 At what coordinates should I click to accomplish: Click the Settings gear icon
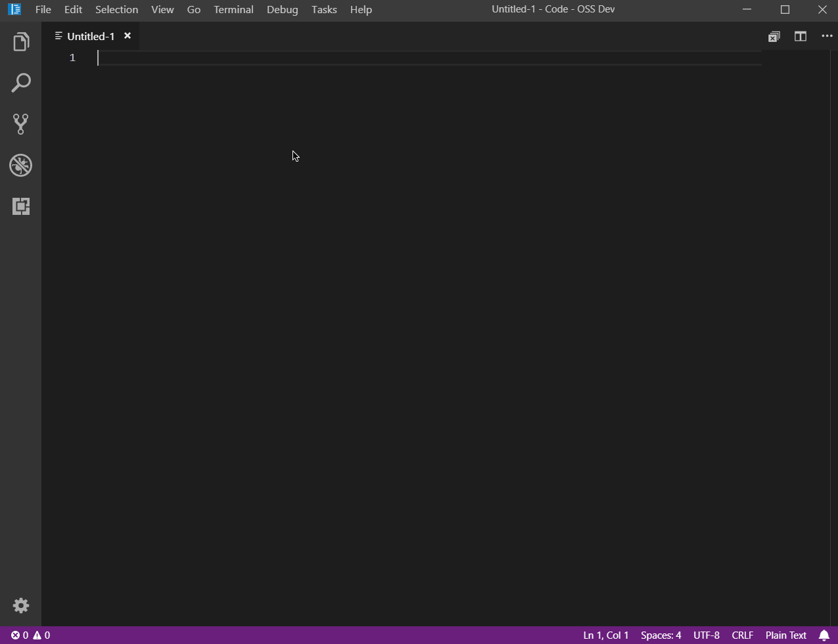pyautogui.click(x=20, y=605)
